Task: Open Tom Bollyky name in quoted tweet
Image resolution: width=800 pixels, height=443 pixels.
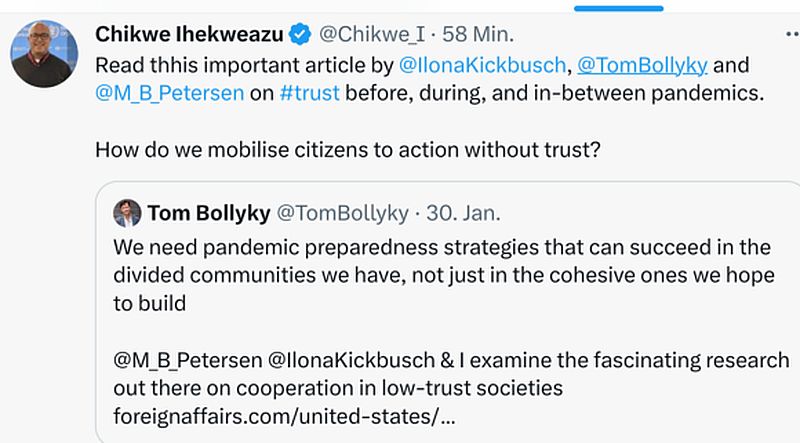Action: point(206,213)
